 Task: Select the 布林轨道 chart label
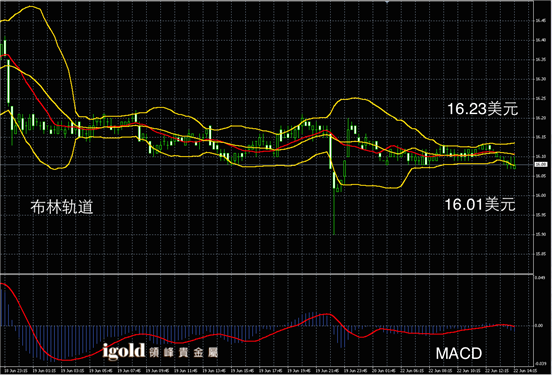pyautogui.click(x=62, y=207)
